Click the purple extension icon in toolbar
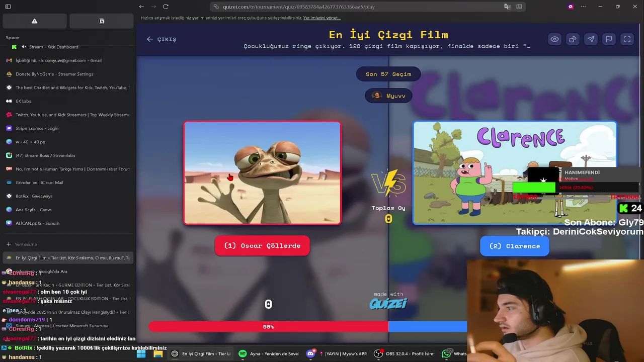The width and height of the screenshot is (644, 362). coord(571,7)
